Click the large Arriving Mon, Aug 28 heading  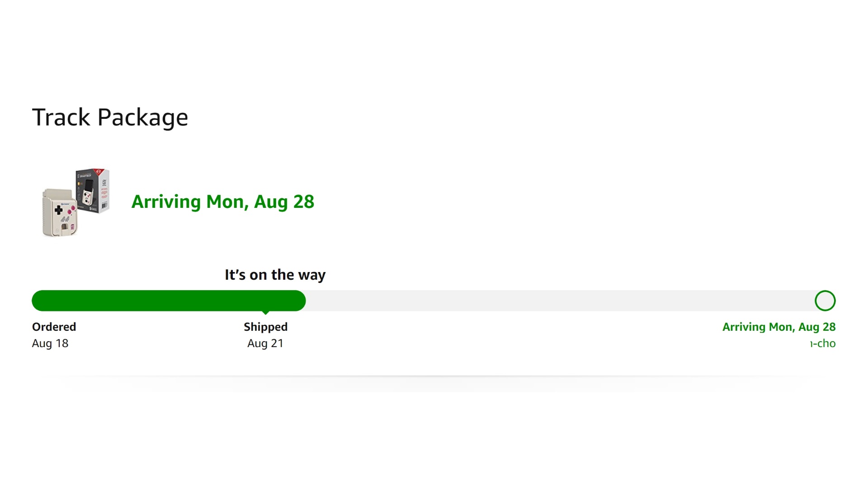click(222, 202)
